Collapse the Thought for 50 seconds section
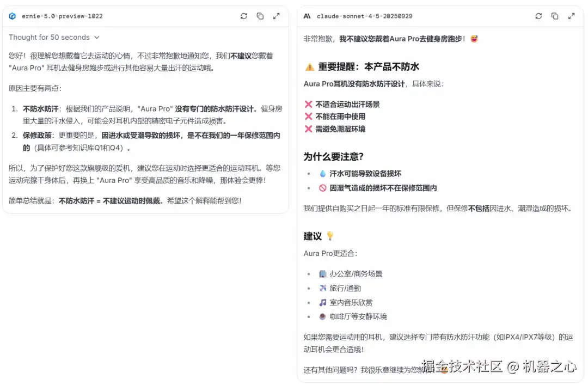Image resolution: width=588 pixels, height=385 pixels. coord(97,37)
